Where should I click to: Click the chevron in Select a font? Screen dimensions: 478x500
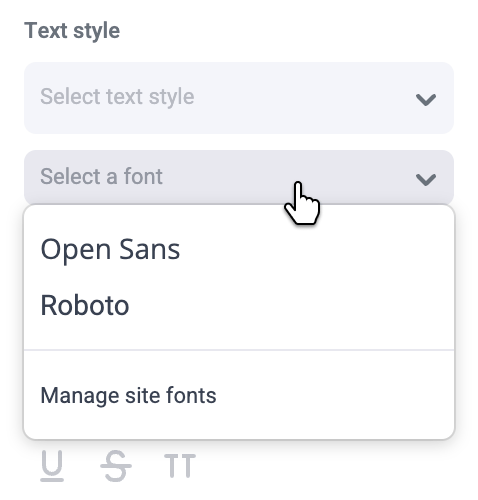pos(426,179)
